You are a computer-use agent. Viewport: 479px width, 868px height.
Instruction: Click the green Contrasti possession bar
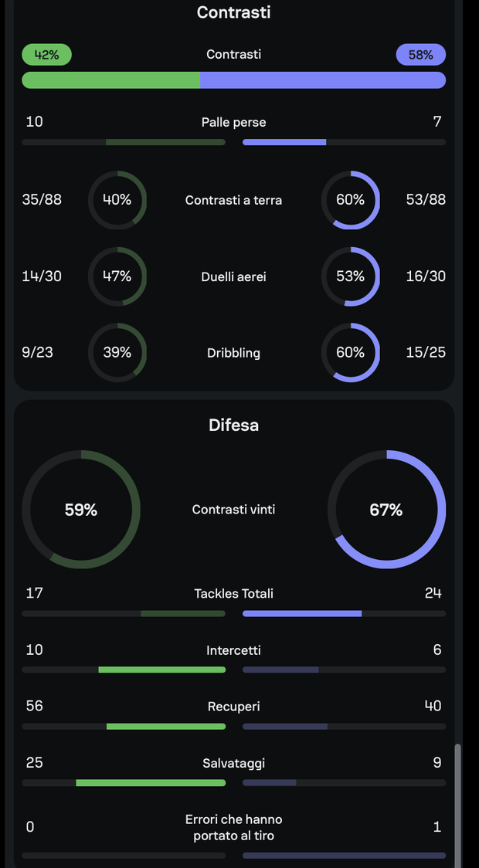coord(111,80)
